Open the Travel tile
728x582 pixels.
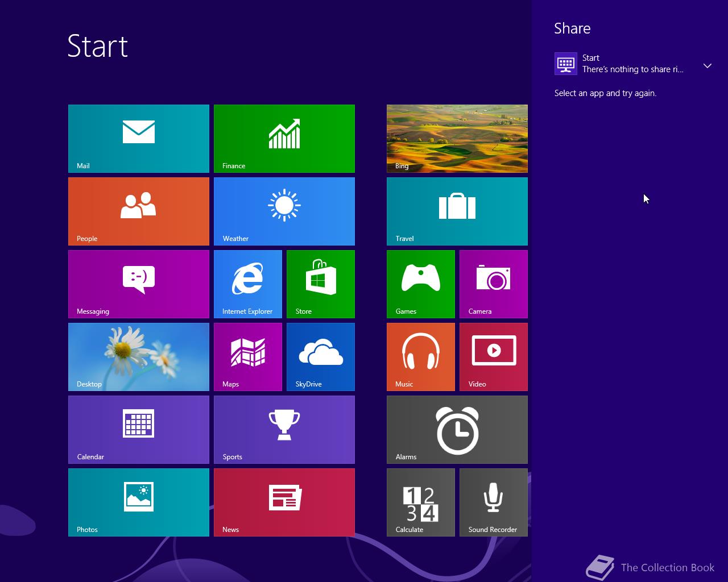[x=457, y=211]
